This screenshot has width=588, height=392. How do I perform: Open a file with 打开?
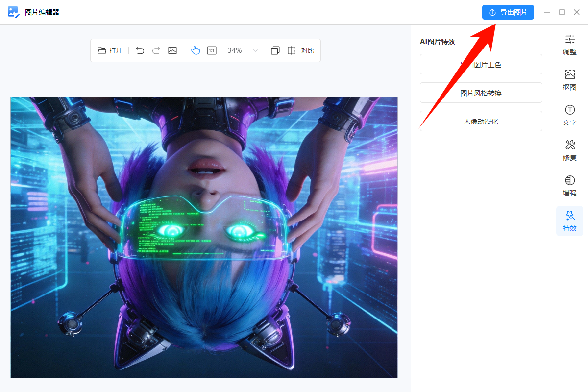pyautogui.click(x=109, y=50)
